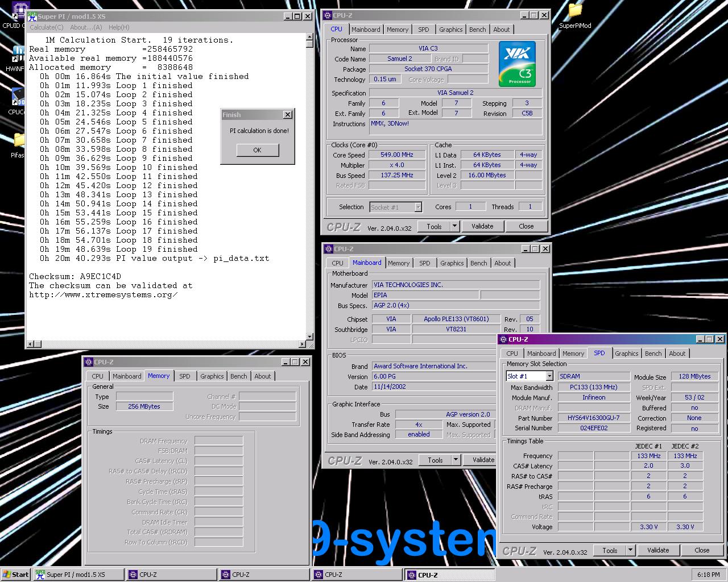Select Graphics tab in Memory window

click(x=212, y=376)
